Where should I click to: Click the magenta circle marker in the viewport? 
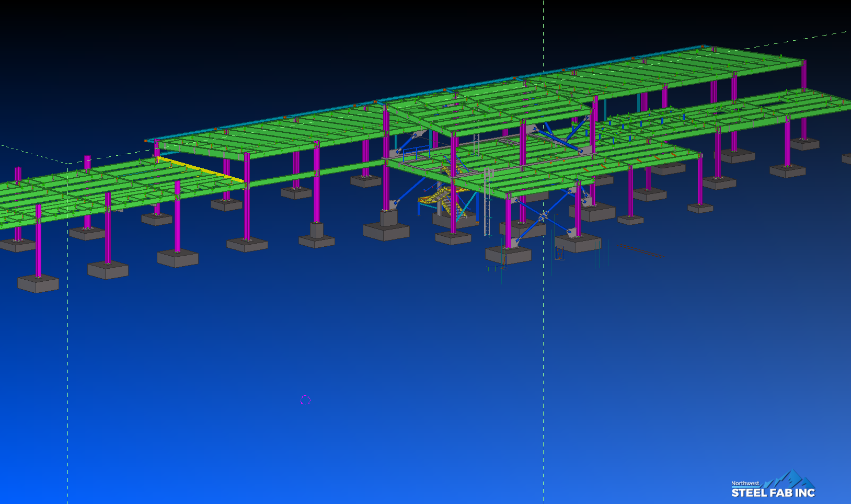305,400
